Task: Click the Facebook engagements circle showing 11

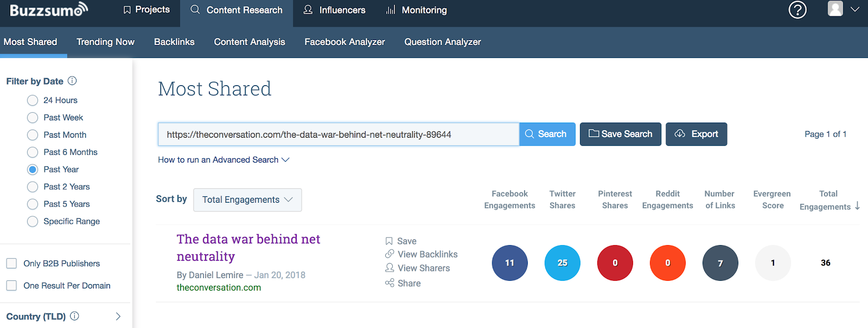Action: pos(510,263)
